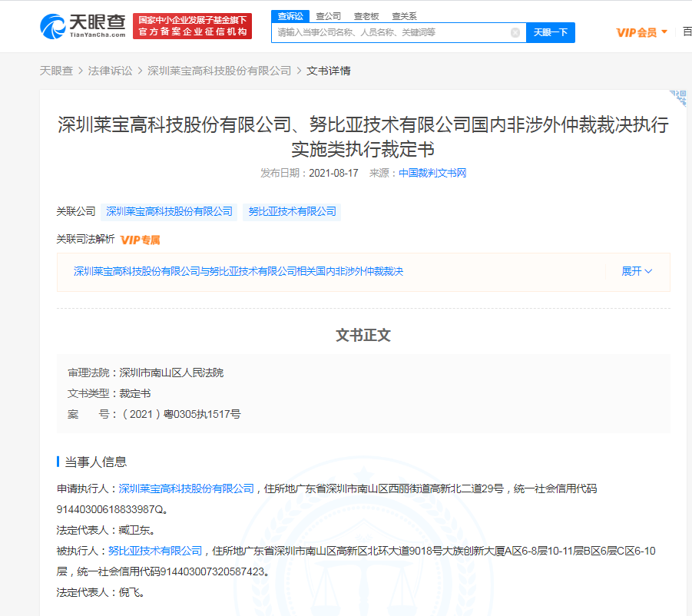Switch to the 查关系 search tab
Screen dimensions: 692x616
pyautogui.click(x=404, y=16)
